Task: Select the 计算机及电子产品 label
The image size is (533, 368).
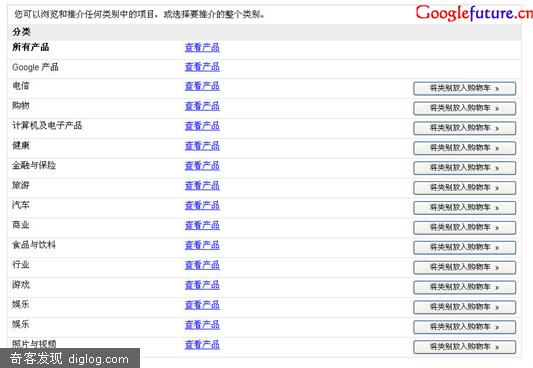Action: coord(47,125)
